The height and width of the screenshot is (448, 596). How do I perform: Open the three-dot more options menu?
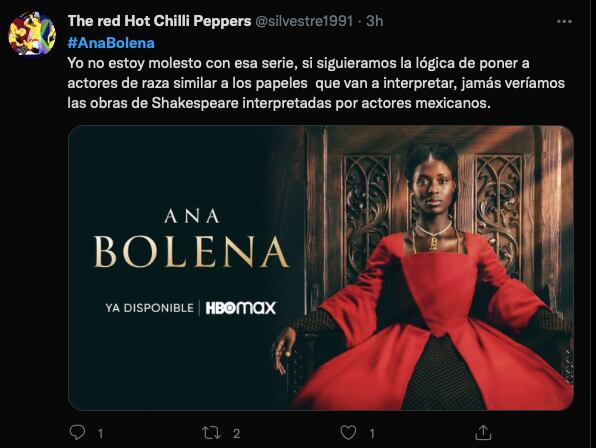pos(564,21)
